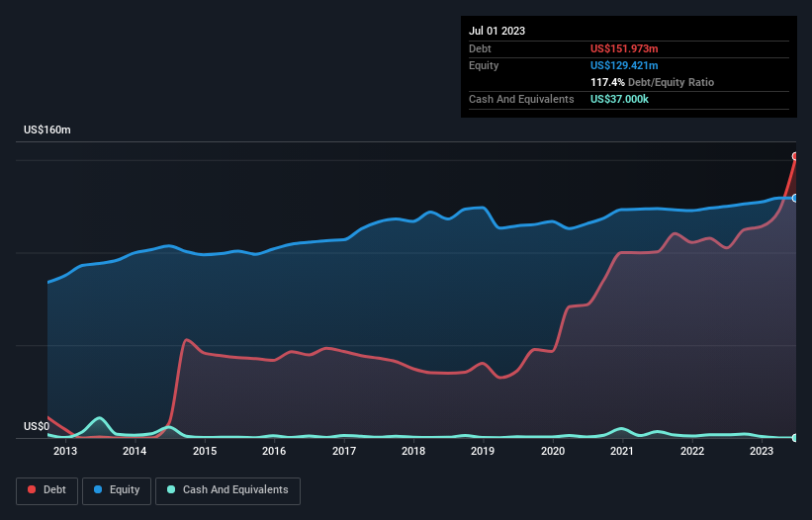This screenshot has height=520, width=812.
Task: Click the US$160m y-axis label
Action: [x=47, y=130]
